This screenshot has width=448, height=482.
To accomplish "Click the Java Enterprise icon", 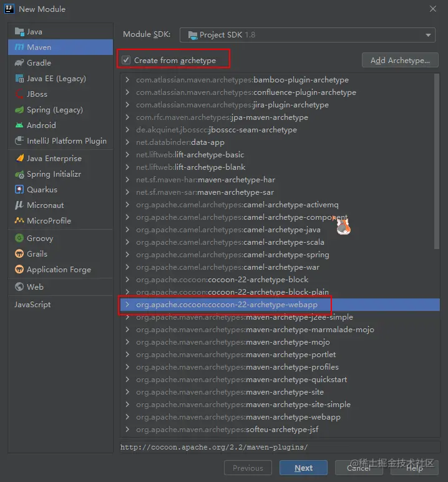I will point(20,158).
